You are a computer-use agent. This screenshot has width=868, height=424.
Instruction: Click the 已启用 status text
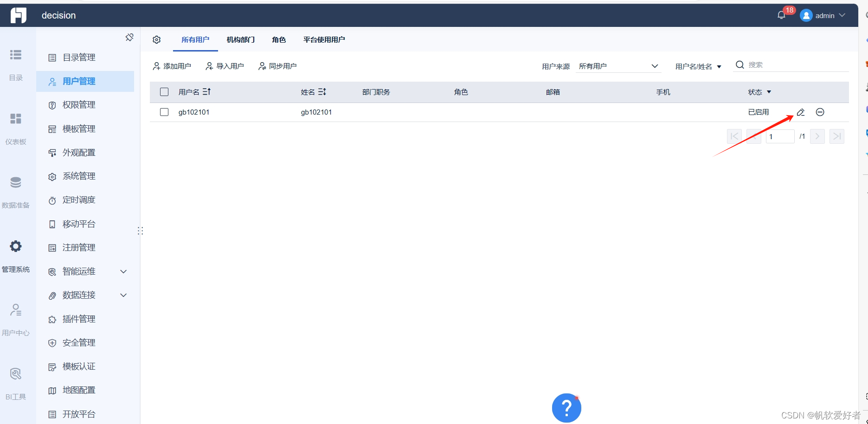pos(759,112)
